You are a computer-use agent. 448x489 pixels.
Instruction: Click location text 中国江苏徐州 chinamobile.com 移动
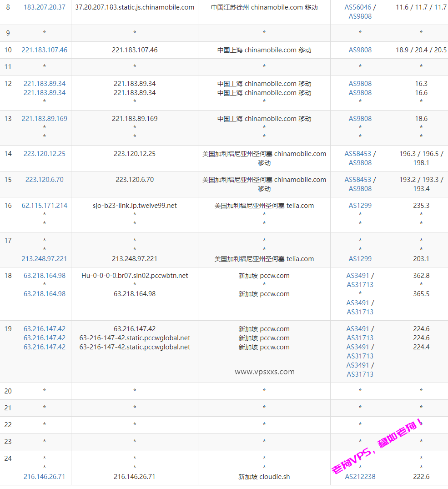pos(264,7)
